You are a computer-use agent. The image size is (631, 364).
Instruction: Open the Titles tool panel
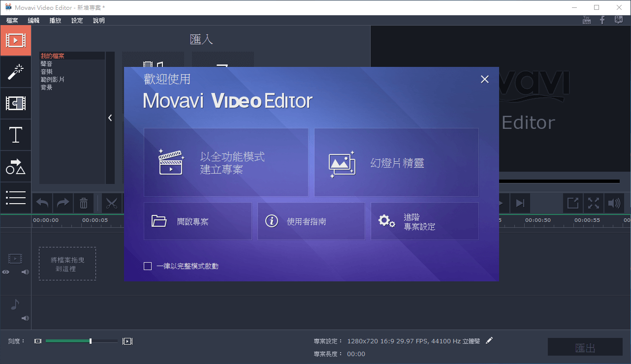click(x=16, y=135)
